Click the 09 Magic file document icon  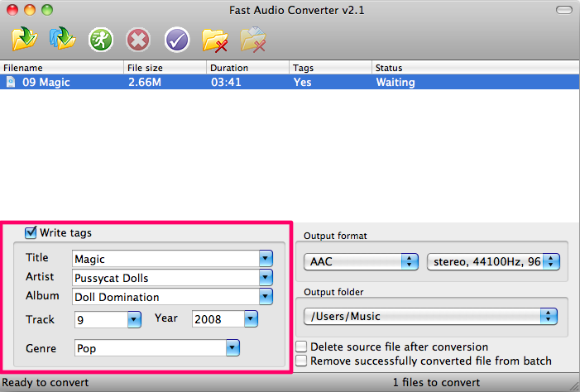(11, 82)
